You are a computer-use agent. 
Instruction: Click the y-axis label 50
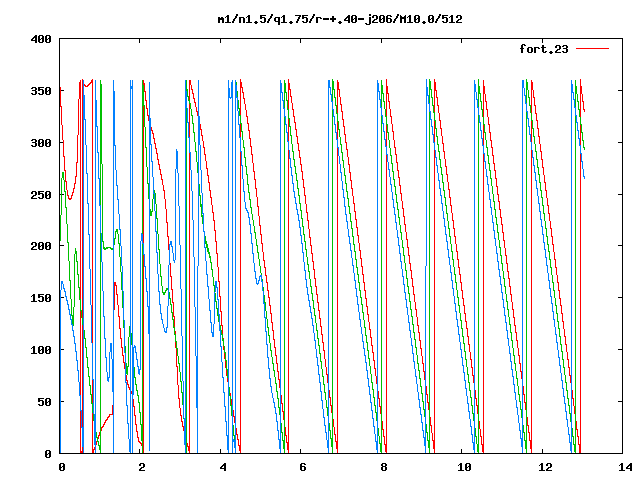click(44, 402)
